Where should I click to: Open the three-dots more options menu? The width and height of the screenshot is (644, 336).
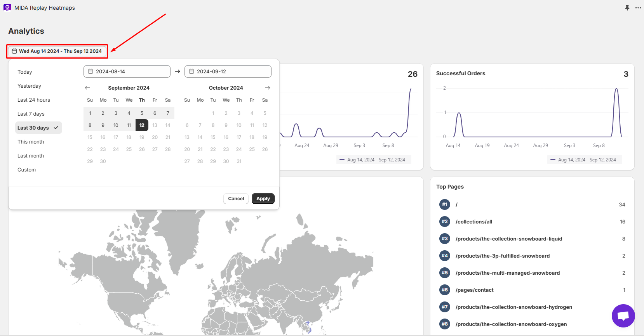point(638,8)
